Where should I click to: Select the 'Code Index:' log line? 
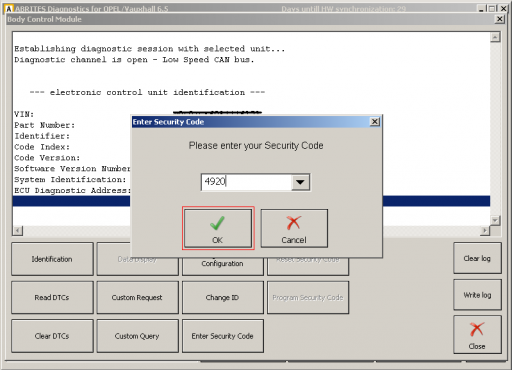pos(42,147)
